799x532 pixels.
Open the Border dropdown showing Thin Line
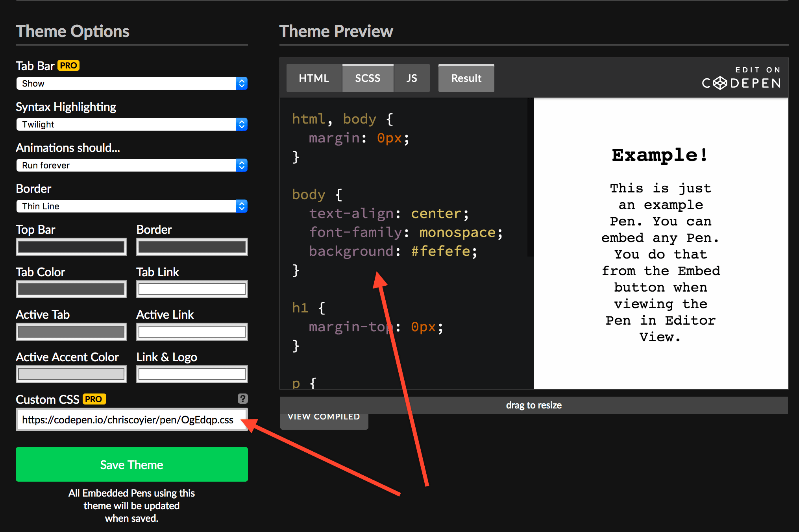(132, 206)
